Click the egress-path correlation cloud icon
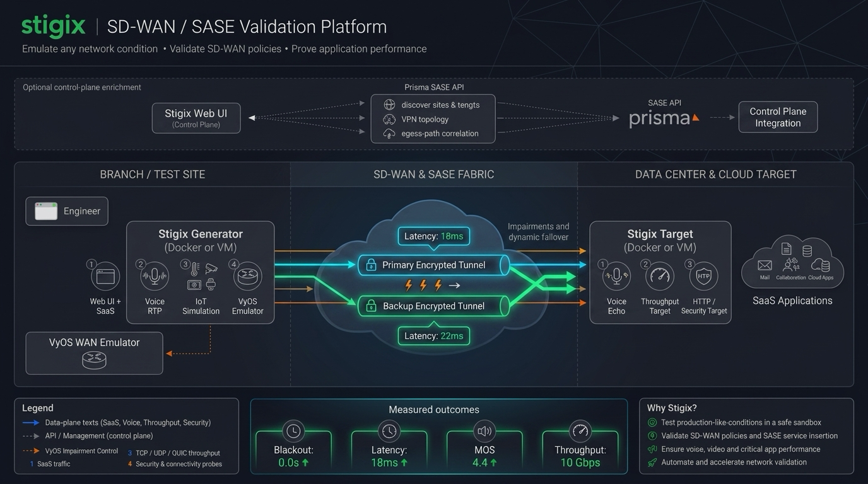This screenshot has width=868, height=484. point(389,134)
